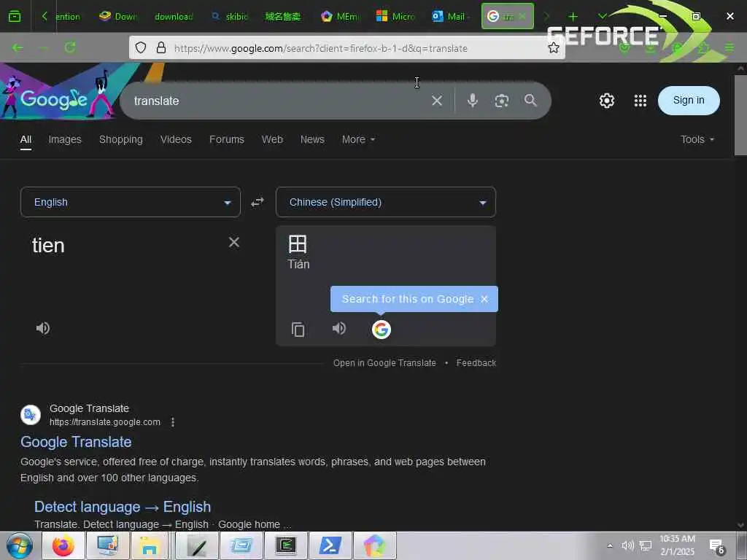Dismiss the Search for this on Google tooltip
Image resolution: width=747 pixels, height=560 pixels.
pyautogui.click(x=484, y=299)
